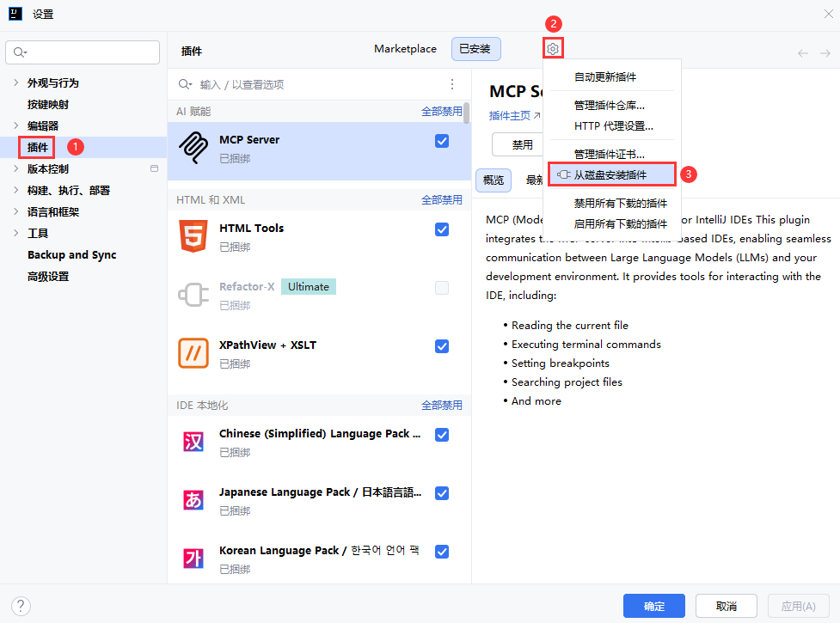Click the Japanese Language Pack icon
The height and width of the screenshot is (623, 840).
pyautogui.click(x=193, y=500)
